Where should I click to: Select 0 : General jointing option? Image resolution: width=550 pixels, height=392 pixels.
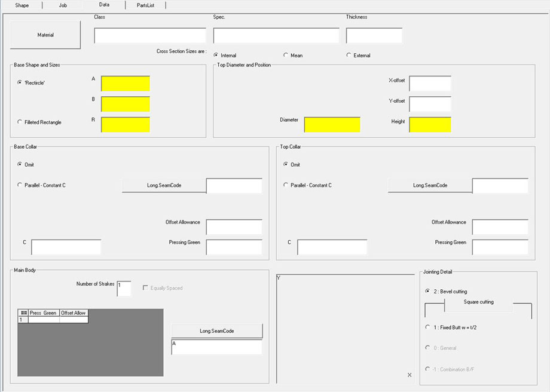tap(441, 348)
